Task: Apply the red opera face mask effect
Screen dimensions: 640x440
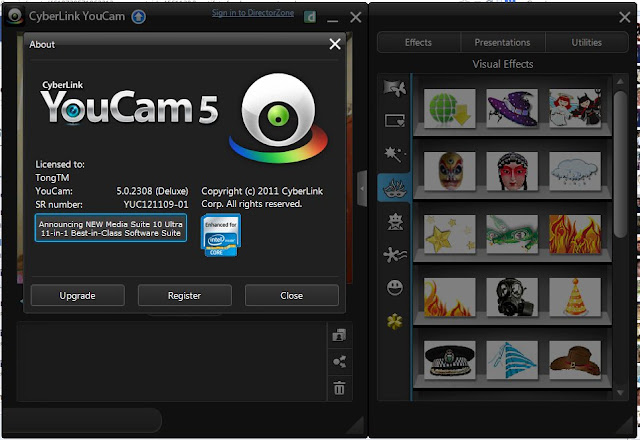Action: pos(512,171)
